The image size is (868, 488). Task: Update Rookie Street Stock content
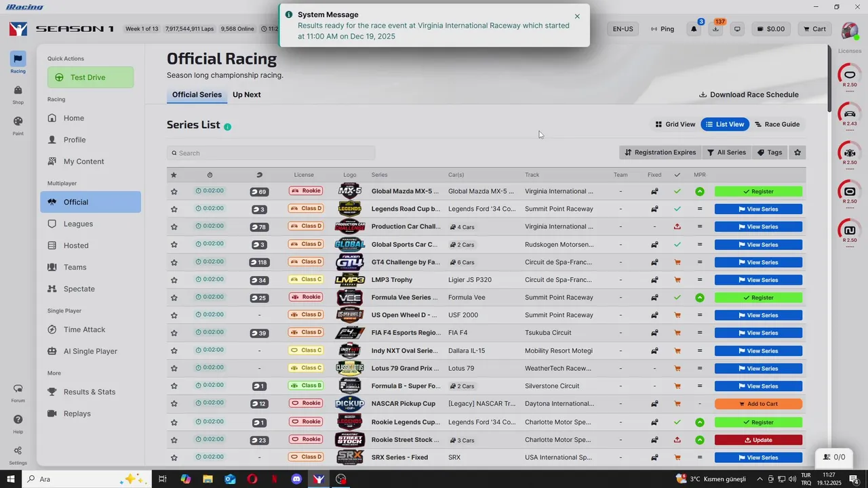(x=758, y=440)
